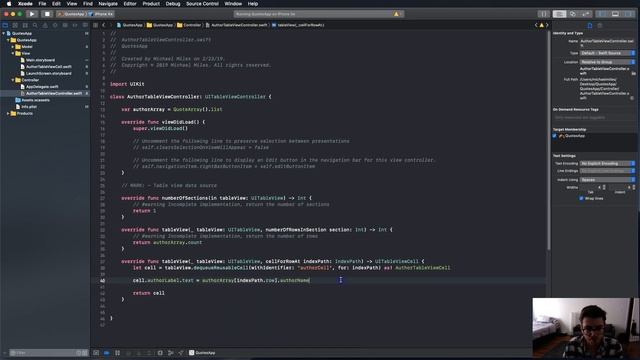
Task: Open the Product menu
Action: pos(151,4)
